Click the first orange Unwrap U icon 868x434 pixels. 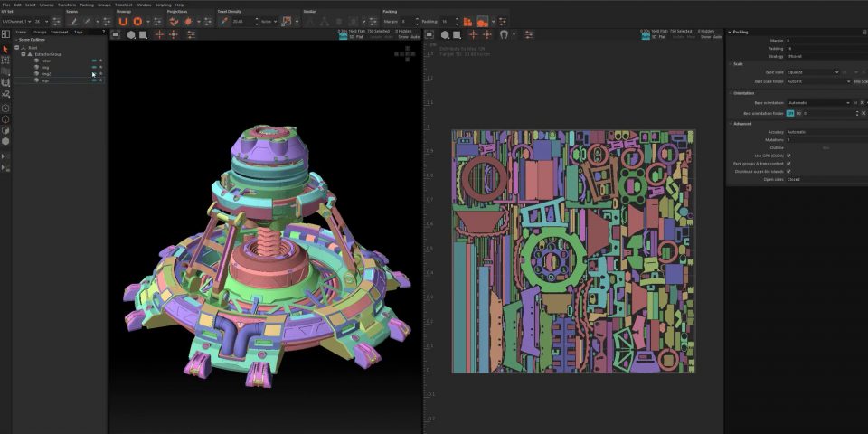(123, 21)
